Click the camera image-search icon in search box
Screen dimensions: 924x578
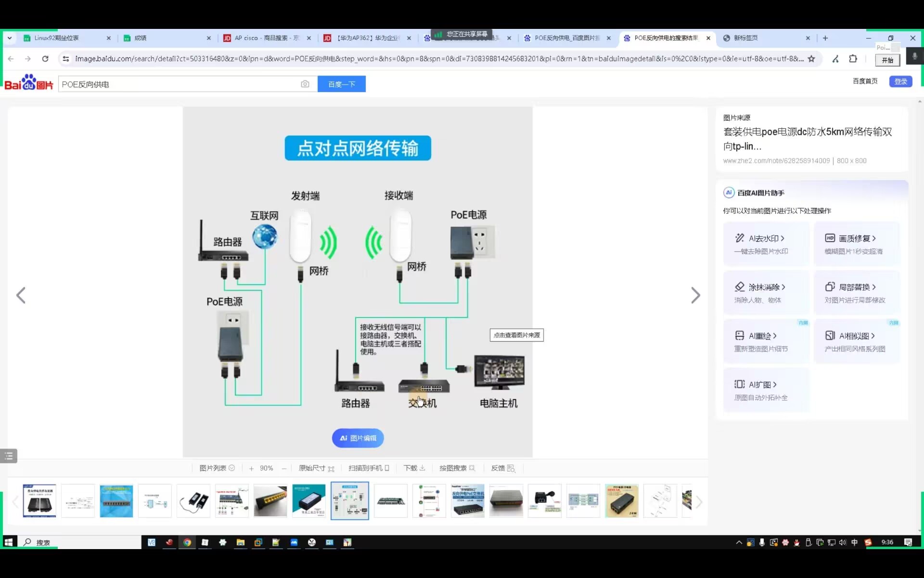coord(305,84)
